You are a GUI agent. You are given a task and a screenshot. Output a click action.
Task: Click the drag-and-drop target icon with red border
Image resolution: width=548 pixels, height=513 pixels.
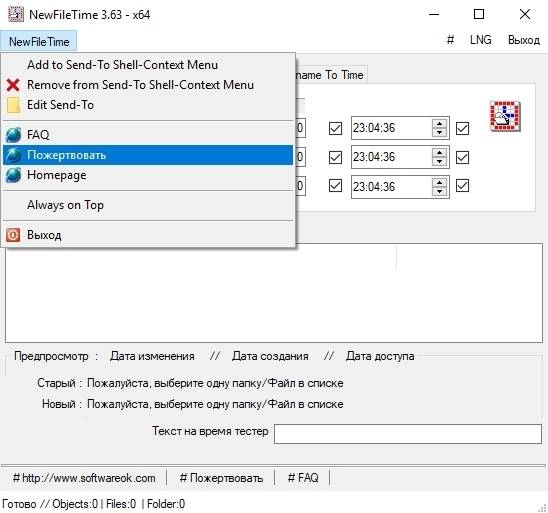pyautogui.click(x=505, y=116)
